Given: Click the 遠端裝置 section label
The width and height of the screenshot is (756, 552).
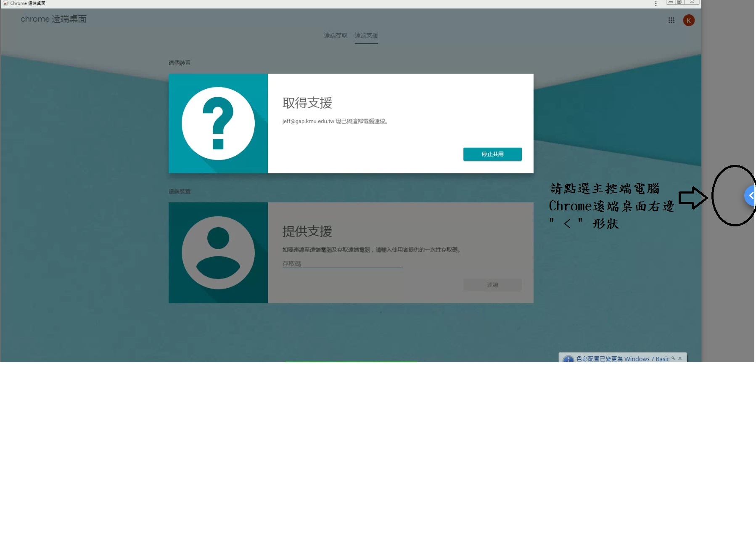Looking at the screenshot, I should (x=180, y=191).
